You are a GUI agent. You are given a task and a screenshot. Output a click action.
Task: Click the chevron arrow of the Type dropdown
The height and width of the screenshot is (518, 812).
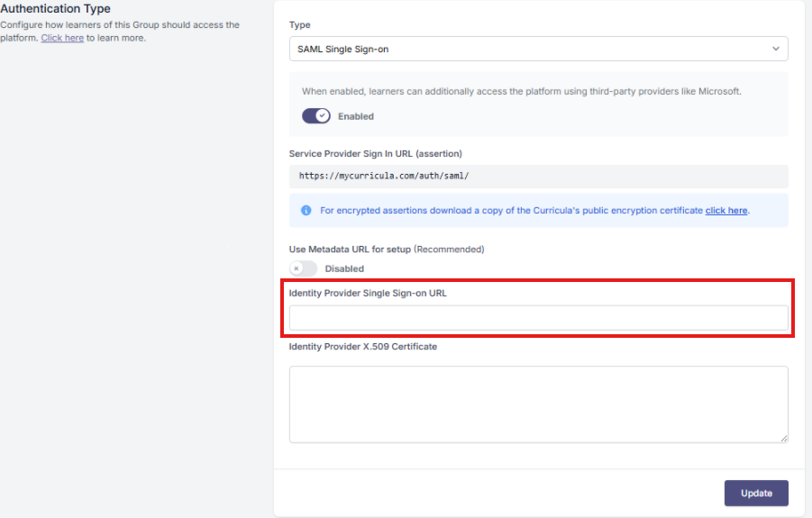776,49
